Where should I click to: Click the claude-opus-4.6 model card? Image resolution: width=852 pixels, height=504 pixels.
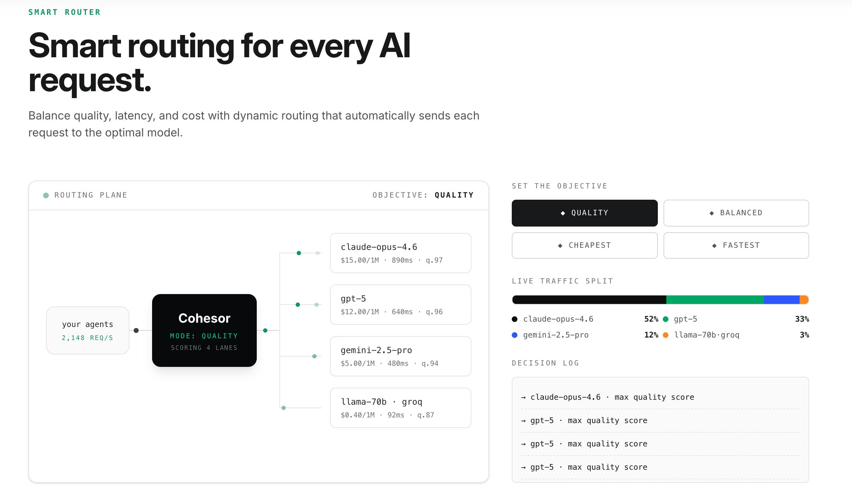coord(400,253)
